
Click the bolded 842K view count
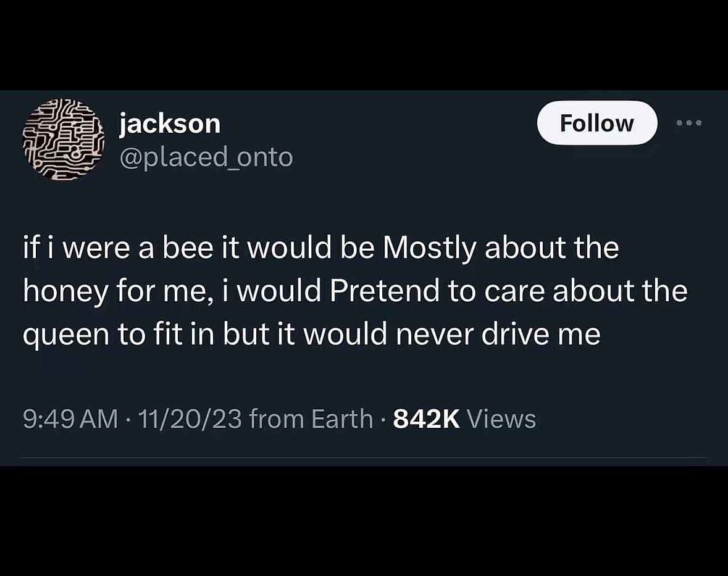point(426,419)
